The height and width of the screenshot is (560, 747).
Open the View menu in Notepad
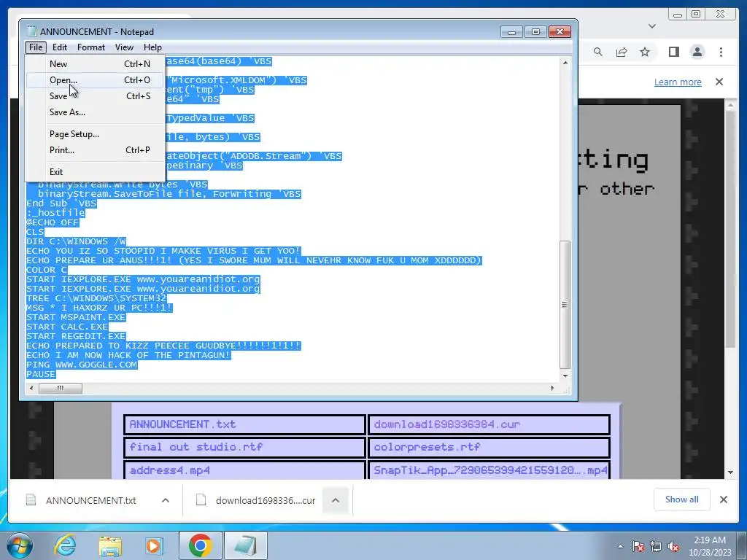(124, 47)
